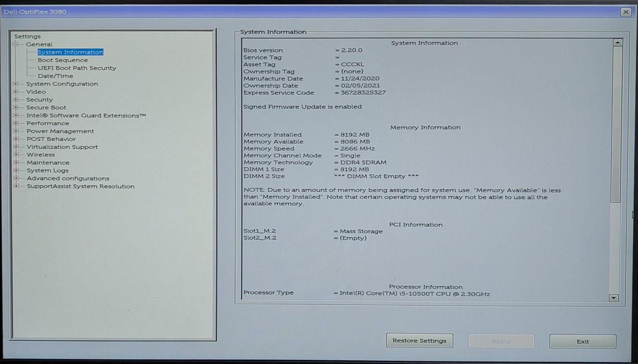Expand the Performance node

click(x=16, y=123)
